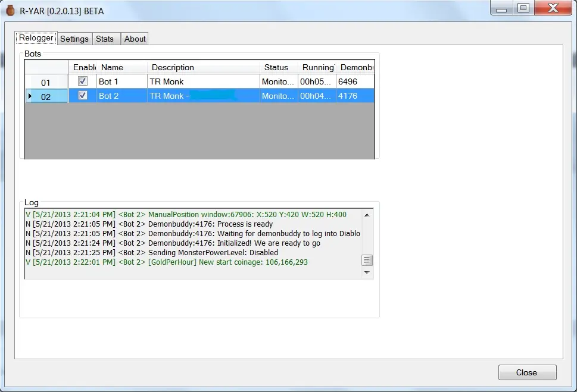The image size is (577, 392).
Task: Maximize the R-YAR window
Action: (x=523, y=8)
